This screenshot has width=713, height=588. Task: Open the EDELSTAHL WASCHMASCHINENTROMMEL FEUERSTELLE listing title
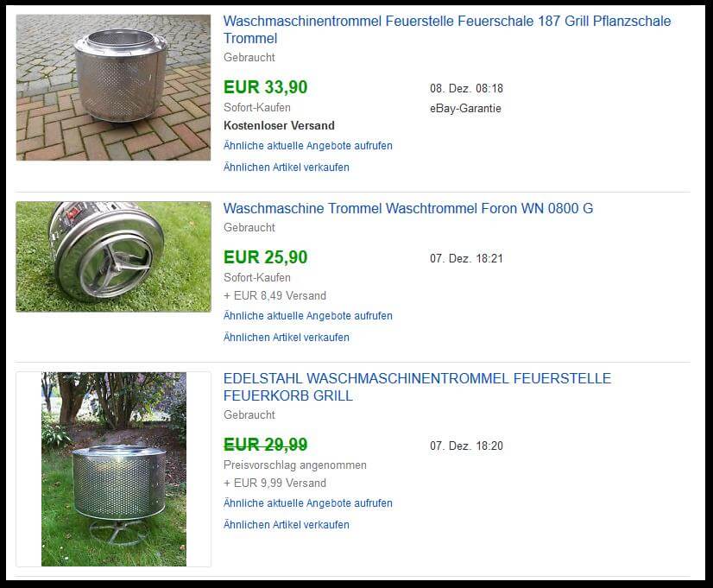417,387
